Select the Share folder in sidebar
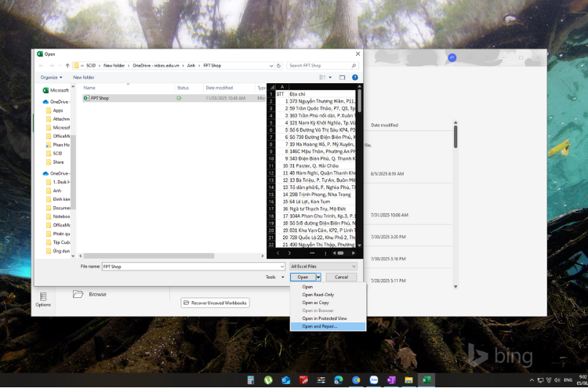 tap(55, 162)
